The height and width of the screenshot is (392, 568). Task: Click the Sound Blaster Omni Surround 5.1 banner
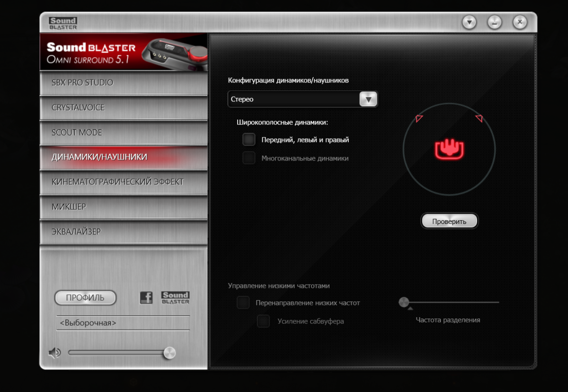coord(124,52)
